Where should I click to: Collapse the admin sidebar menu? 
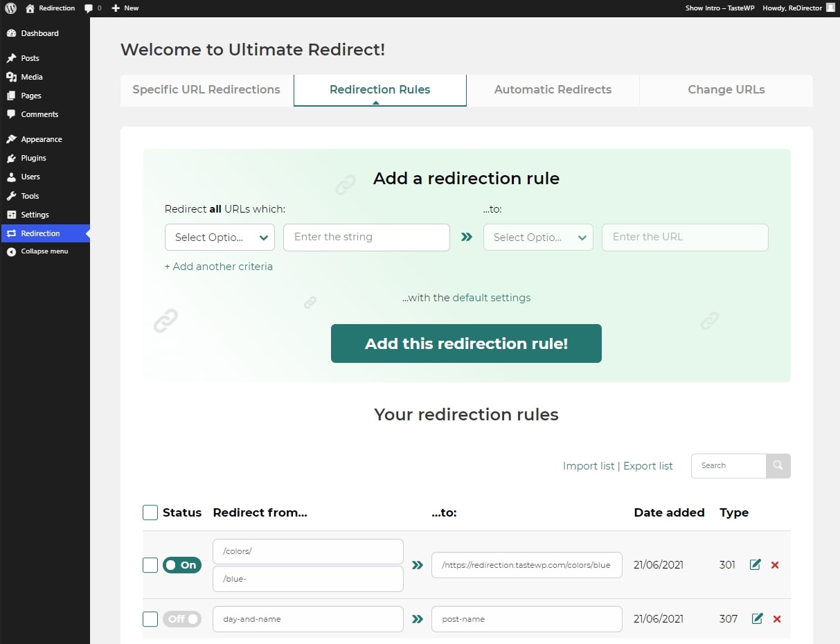point(45,251)
